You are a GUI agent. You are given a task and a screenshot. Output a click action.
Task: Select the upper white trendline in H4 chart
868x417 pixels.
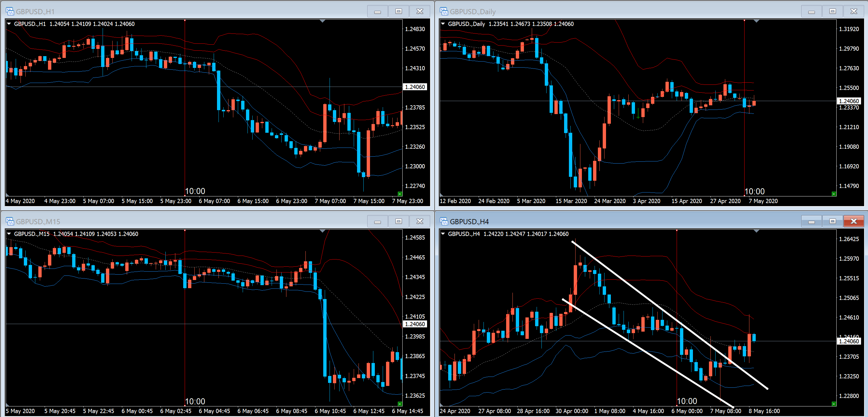coord(640,292)
